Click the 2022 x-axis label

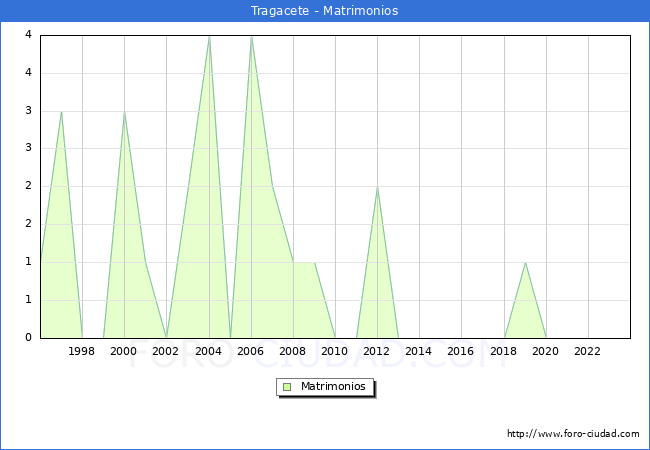[587, 351]
